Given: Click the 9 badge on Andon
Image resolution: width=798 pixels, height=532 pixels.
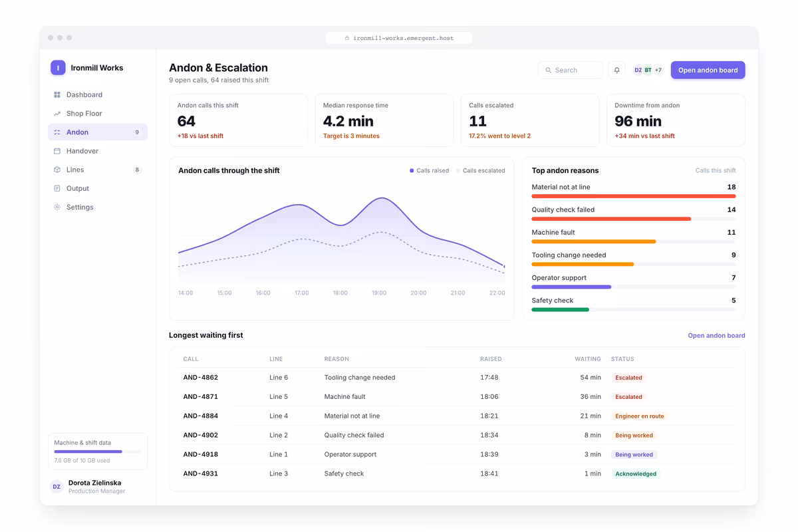Looking at the screenshot, I should [137, 132].
